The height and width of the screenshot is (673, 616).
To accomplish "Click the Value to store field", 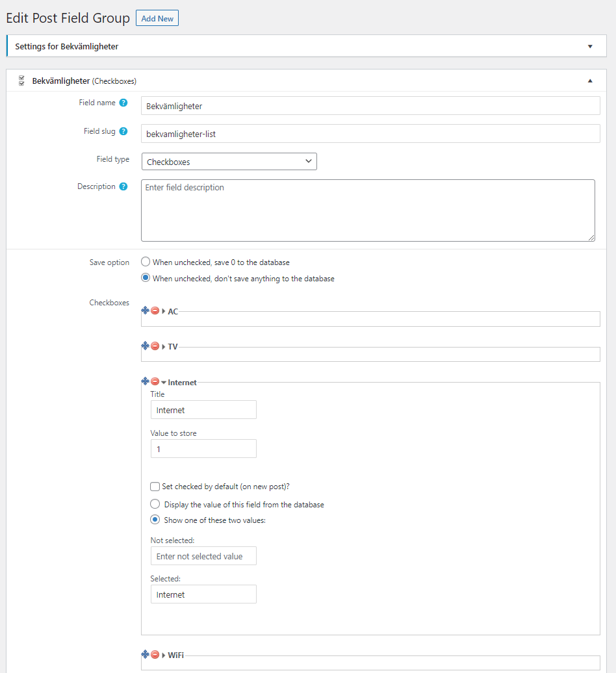I will point(203,449).
